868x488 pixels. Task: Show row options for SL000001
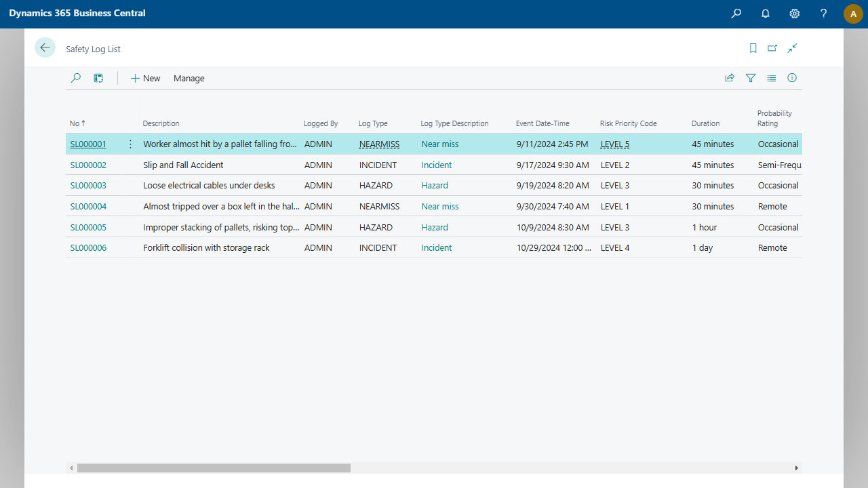[x=130, y=144]
